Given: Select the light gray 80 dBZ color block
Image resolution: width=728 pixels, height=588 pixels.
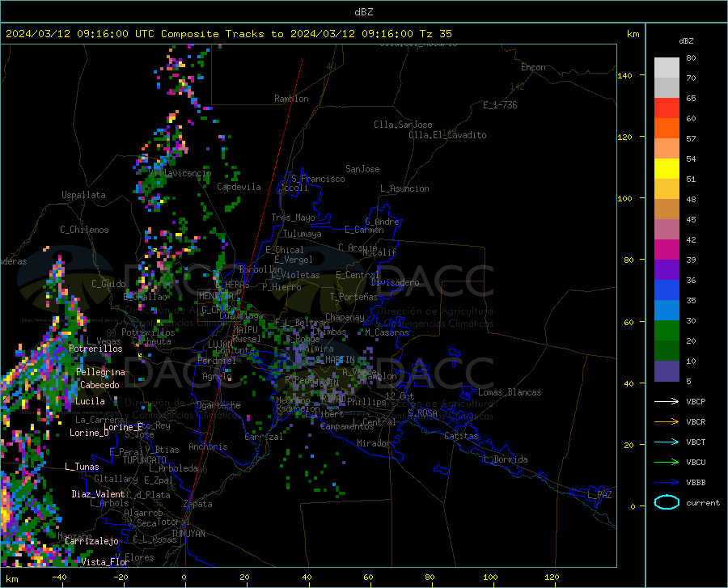Looking at the screenshot, I should tap(667, 68).
